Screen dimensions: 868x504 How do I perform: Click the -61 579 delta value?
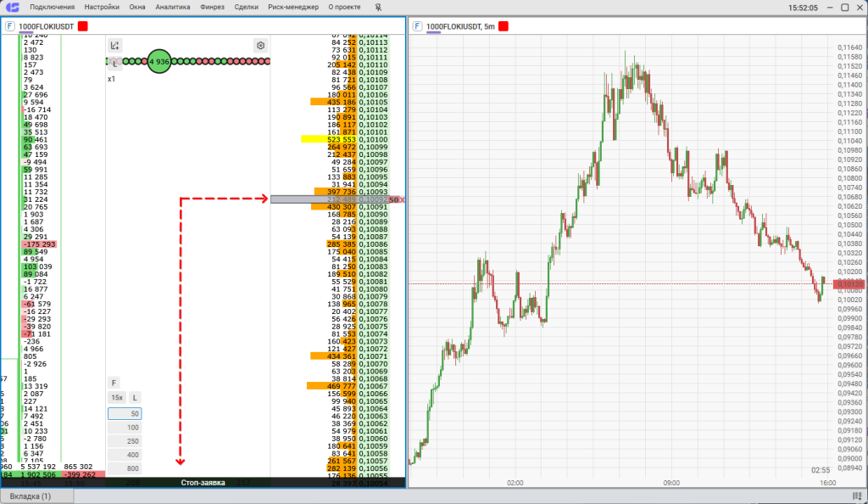[37, 304]
